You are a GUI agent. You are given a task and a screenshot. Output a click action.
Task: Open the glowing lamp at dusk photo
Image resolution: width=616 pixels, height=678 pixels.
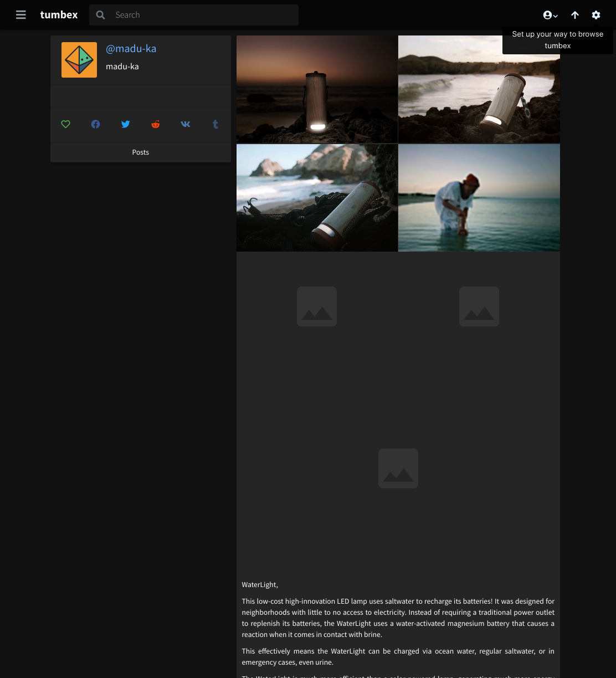[317, 89]
